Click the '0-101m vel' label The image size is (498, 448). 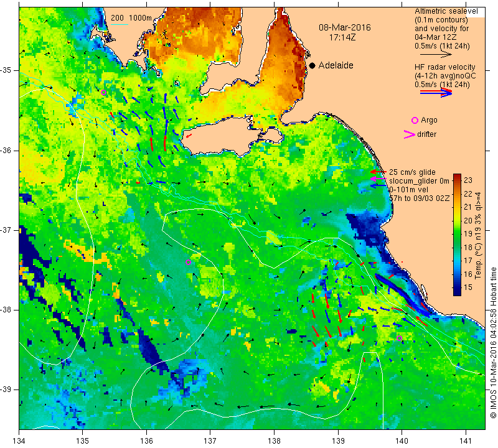(408, 190)
